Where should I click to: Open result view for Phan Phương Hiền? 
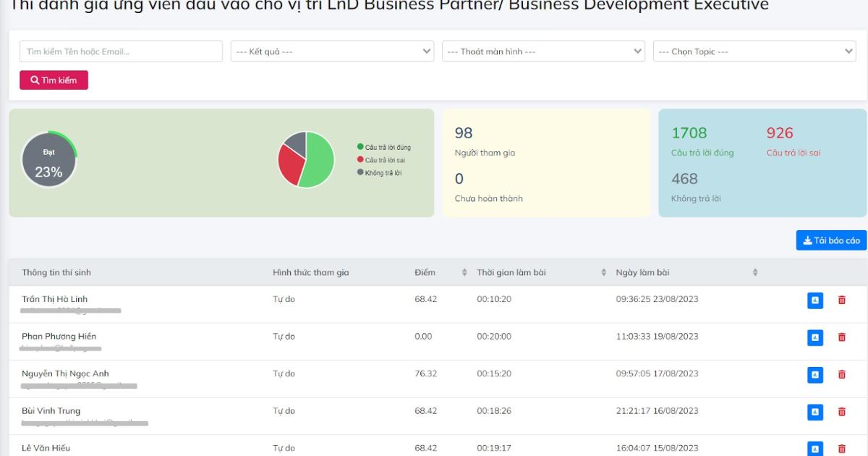814,337
